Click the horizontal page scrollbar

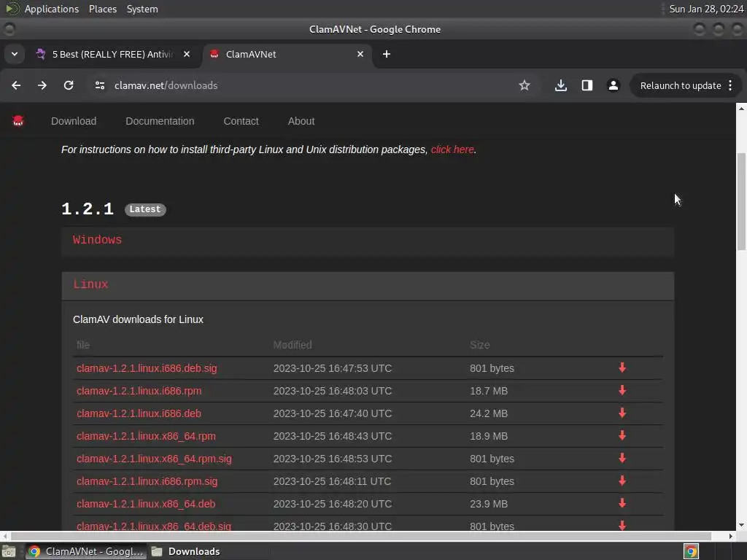(x=361, y=536)
